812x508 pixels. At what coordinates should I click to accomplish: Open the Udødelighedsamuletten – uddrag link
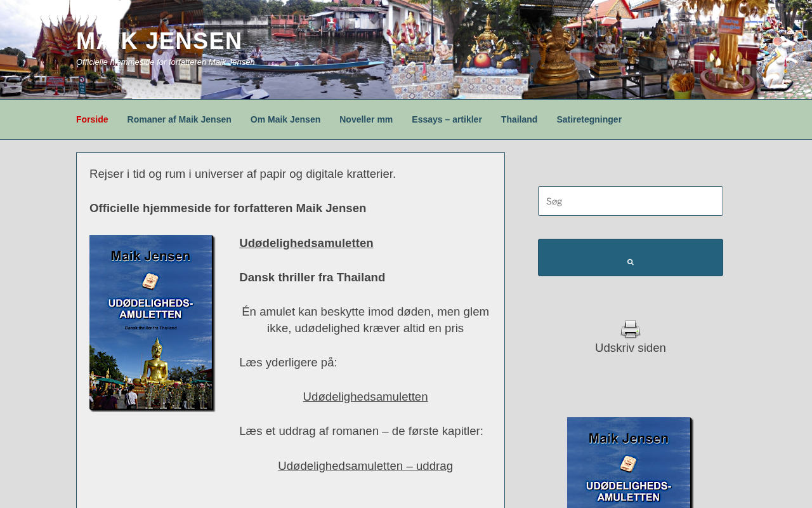[365, 466]
